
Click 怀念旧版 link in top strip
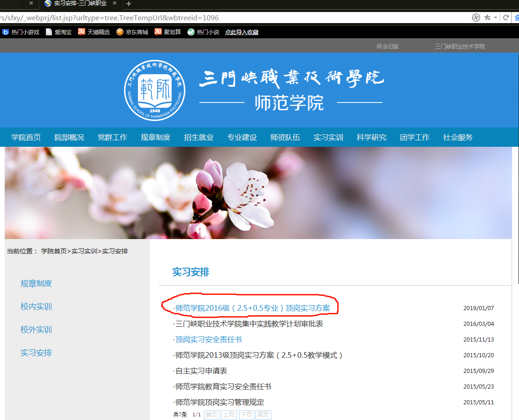click(388, 47)
